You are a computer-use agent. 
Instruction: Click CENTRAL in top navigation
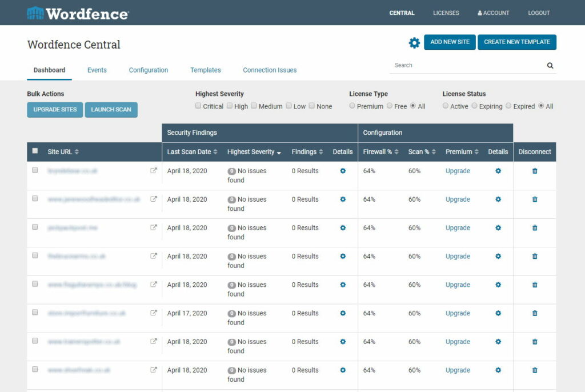coord(402,13)
